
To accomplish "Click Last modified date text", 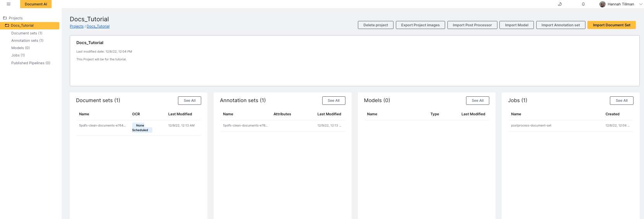I will 104,51.
